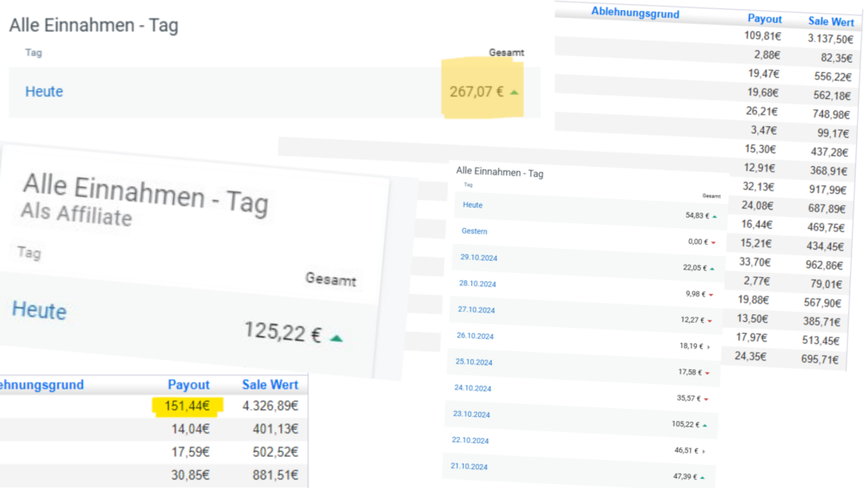Select the 109,81€ payout cell
The image size is (868, 488).
763,36
